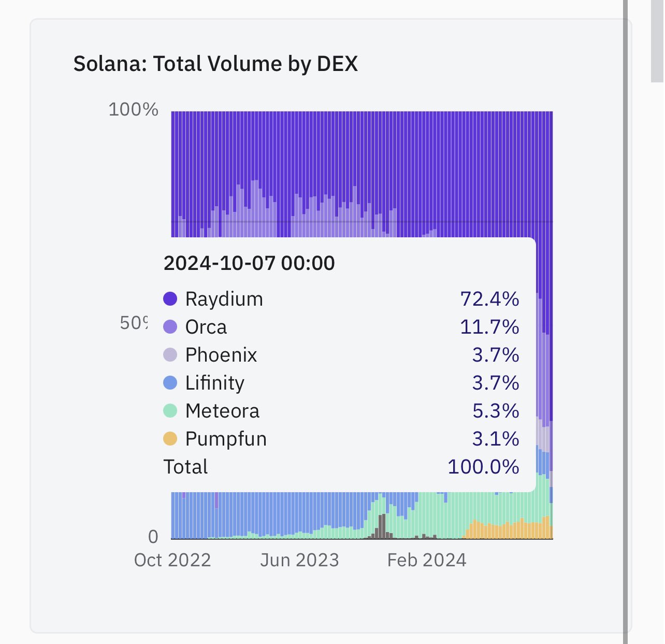Click the dark grey bars near late 2023
Viewport: 665px width, 644px height.
(382, 526)
